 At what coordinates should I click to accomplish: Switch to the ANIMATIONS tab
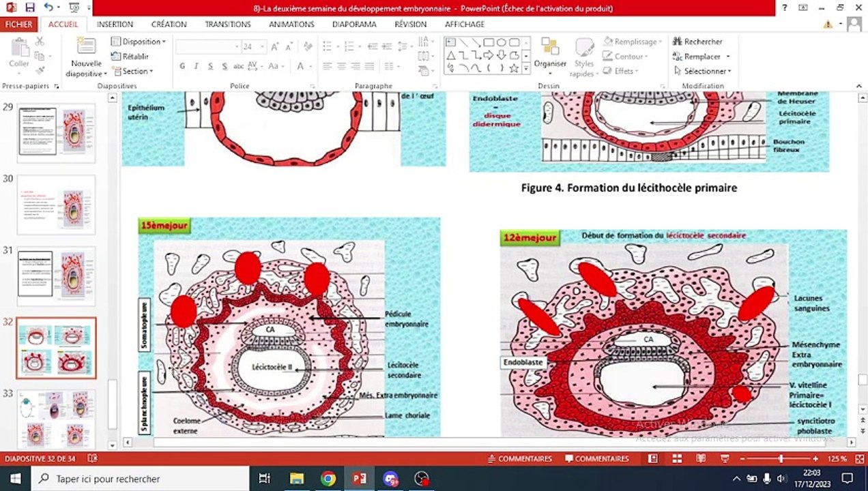(291, 24)
